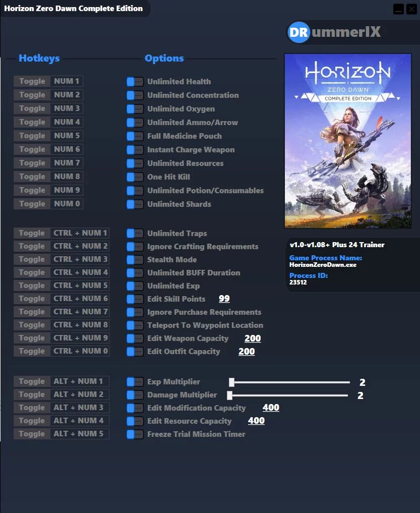This screenshot has height=513, width=420.
Task: Click Toggle button for ALT + NUM 5
Action: 32,434
